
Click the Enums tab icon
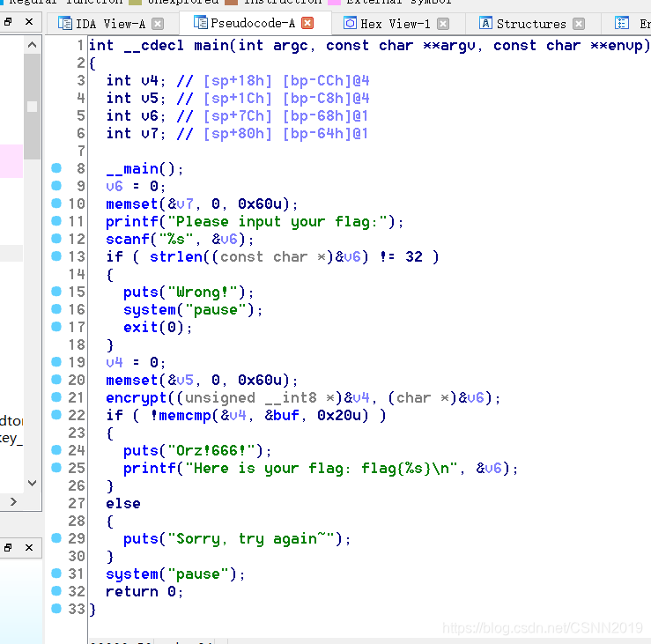(x=622, y=23)
